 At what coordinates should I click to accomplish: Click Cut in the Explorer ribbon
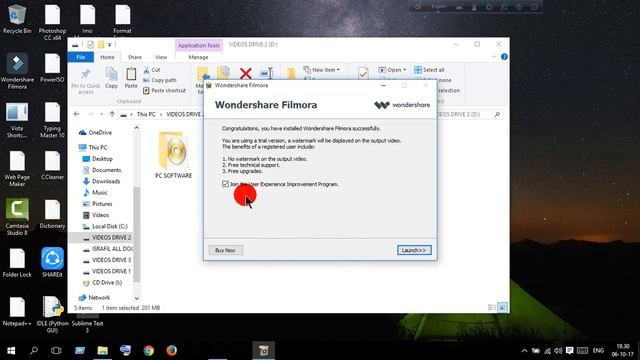[x=152, y=70]
